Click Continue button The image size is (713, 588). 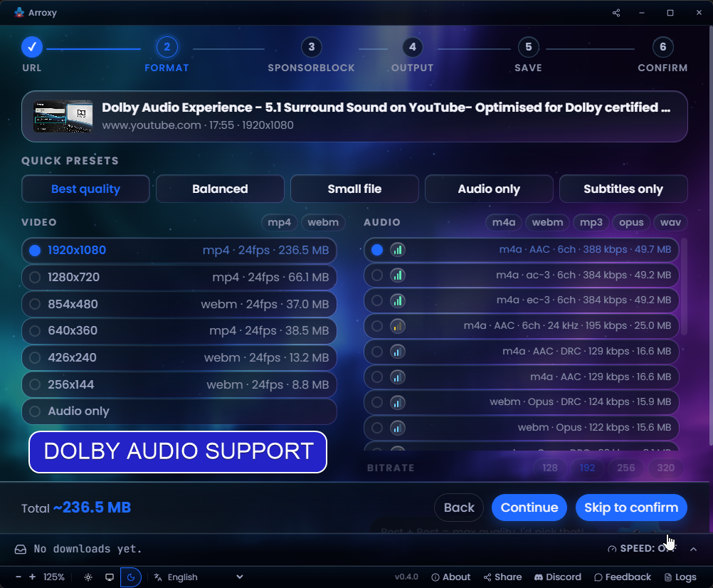point(529,508)
